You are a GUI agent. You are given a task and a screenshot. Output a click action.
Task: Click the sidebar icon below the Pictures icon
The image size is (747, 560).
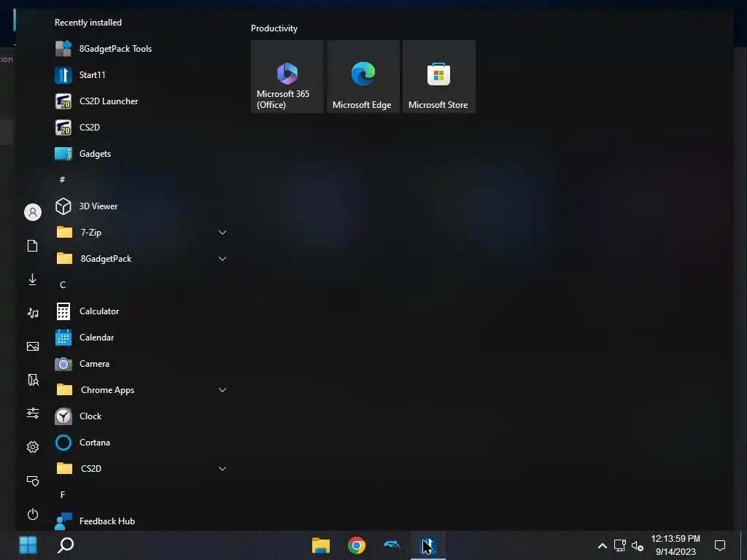[x=33, y=379]
